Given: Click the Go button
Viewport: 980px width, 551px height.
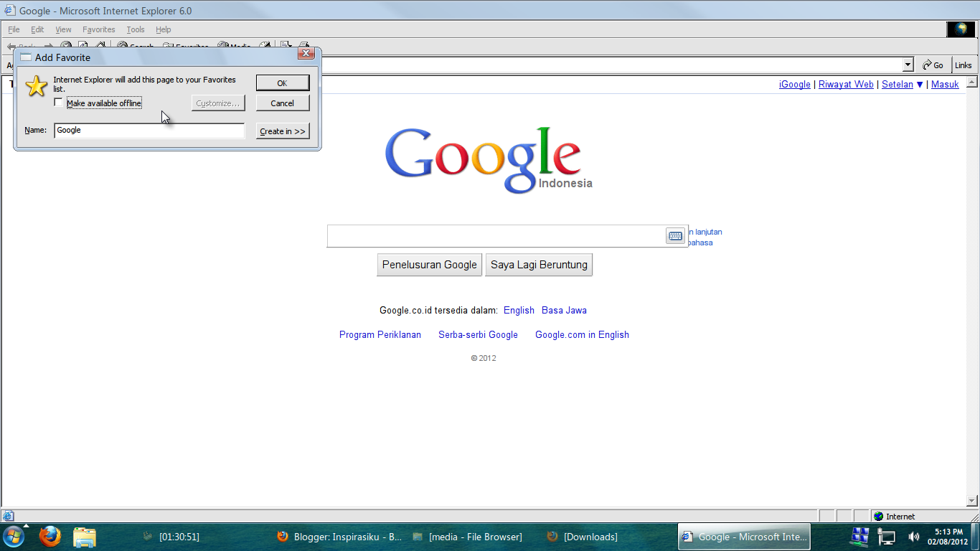Looking at the screenshot, I should tap(933, 65).
